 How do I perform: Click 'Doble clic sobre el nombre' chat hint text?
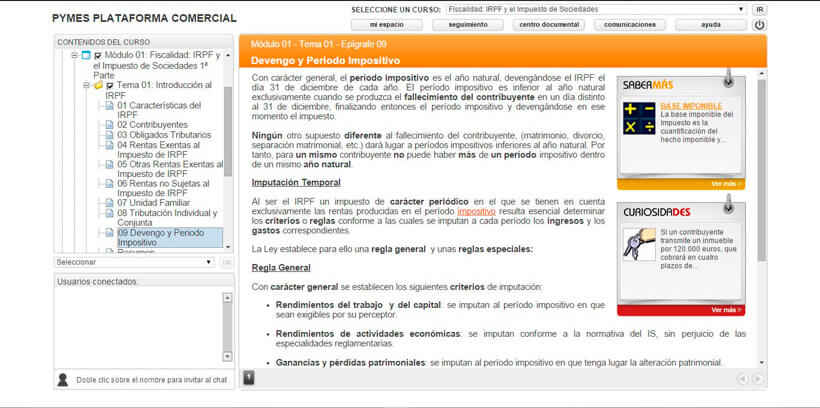pos(152,380)
